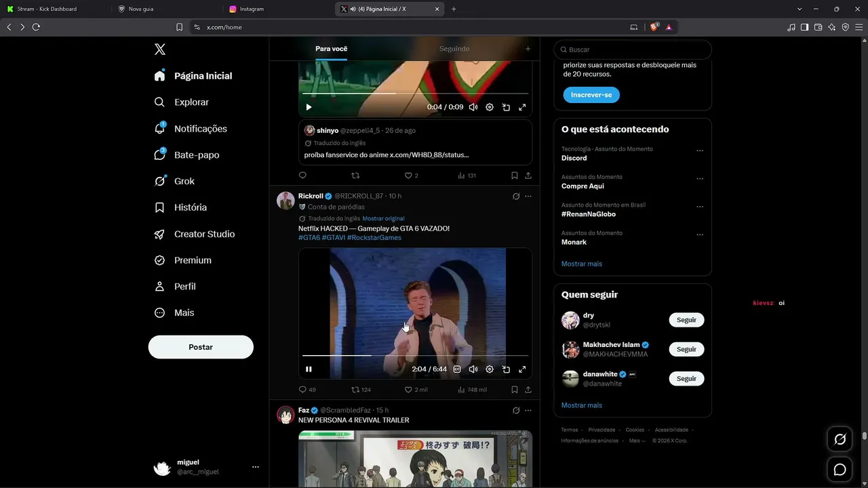Open História in the sidebar

tap(180, 207)
